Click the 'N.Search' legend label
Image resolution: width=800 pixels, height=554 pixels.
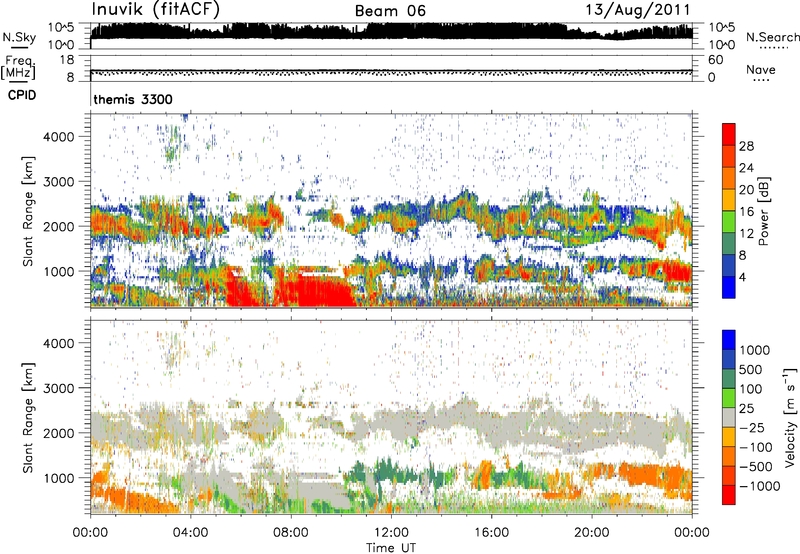click(x=772, y=37)
